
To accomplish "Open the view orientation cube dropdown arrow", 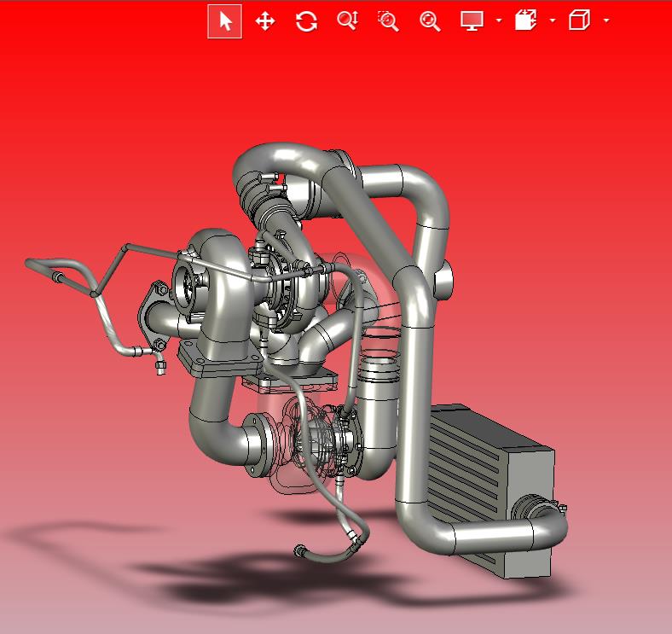I will click(x=606, y=20).
